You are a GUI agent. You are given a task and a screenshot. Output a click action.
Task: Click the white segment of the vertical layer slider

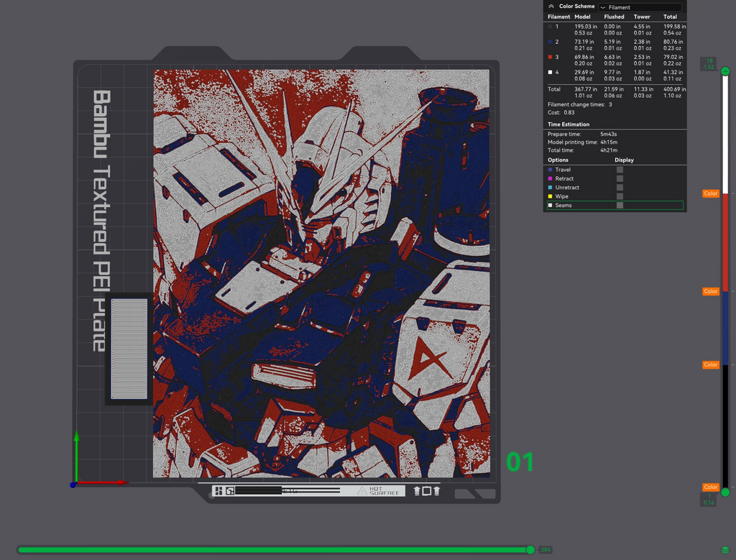tap(725, 134)
